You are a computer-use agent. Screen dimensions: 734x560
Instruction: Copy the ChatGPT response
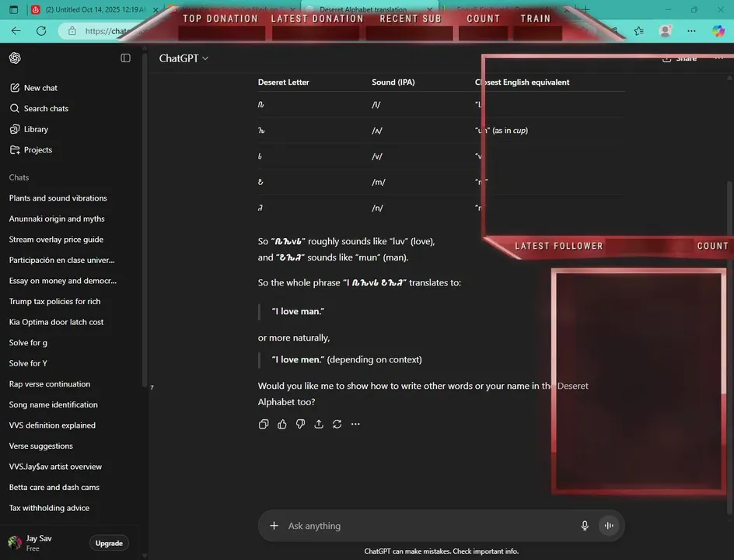(264, 424)
